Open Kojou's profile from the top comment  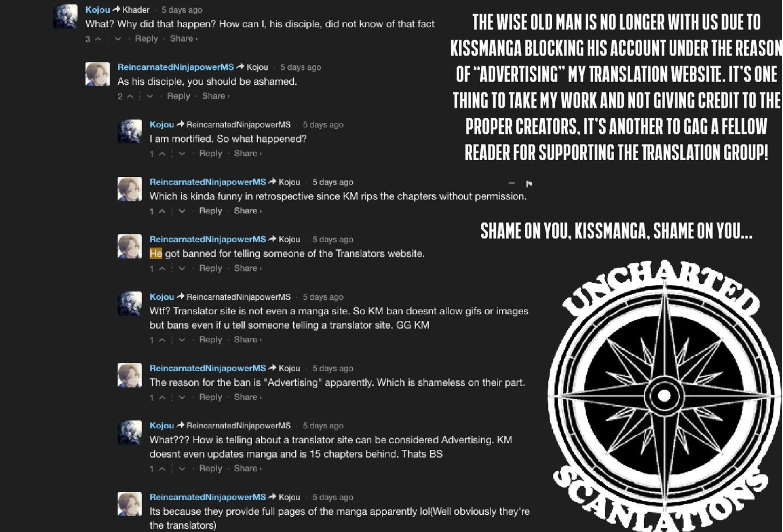point(97,10)
